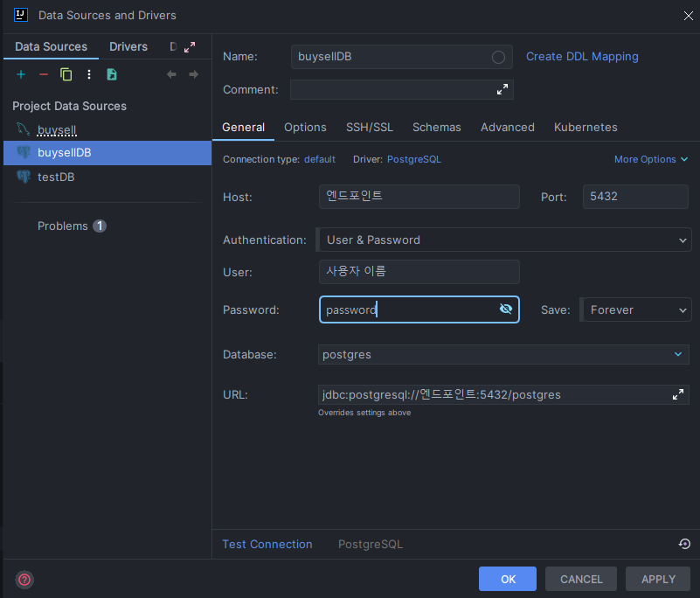Open the SSH/SSL tab
The image size is (700, 598).
pos(370,128)
